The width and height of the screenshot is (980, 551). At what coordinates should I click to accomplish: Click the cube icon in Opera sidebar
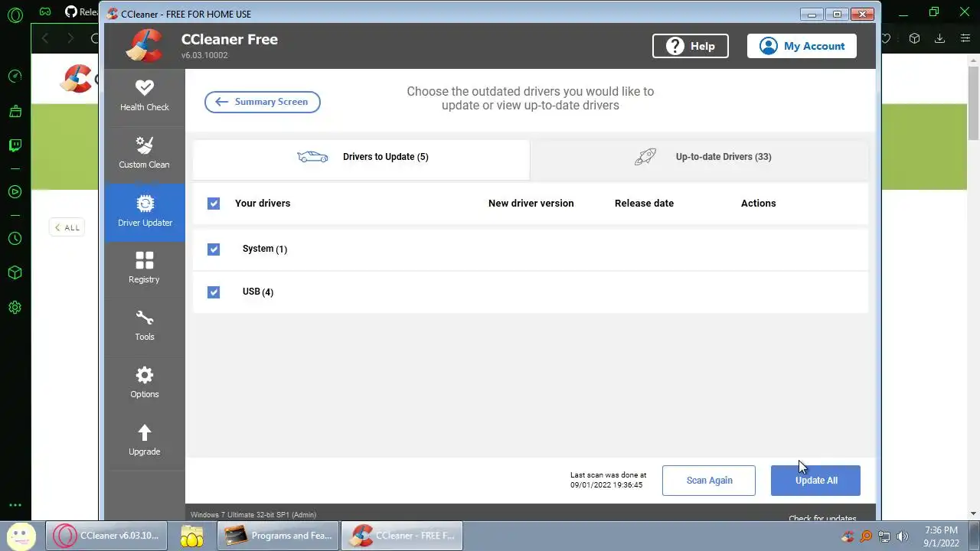tap(15, 273)
